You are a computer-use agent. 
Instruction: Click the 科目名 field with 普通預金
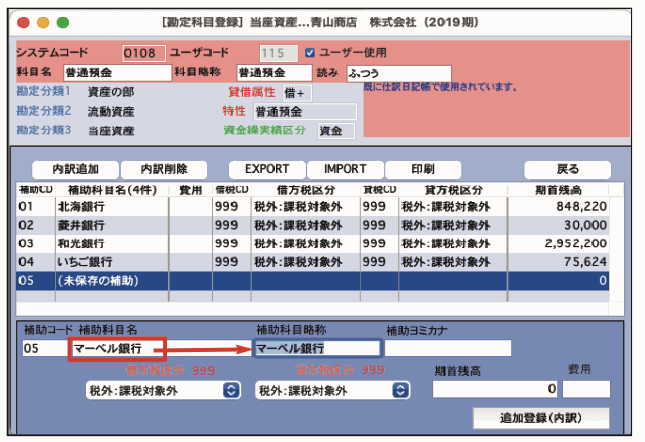(x=116, y=72)
